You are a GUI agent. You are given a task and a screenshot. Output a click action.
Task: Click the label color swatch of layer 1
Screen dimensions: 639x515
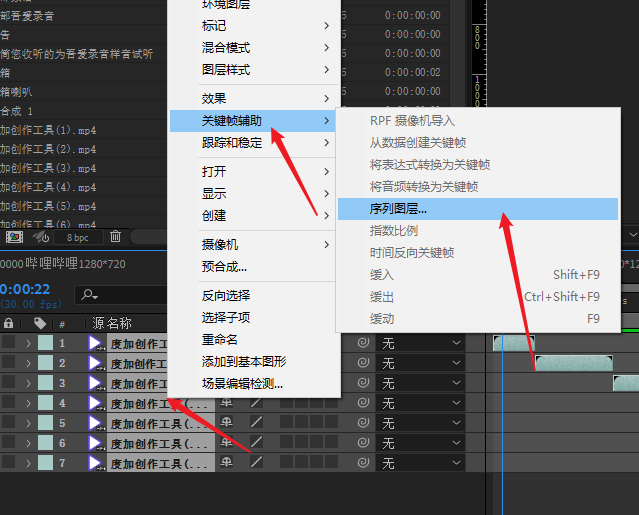pos(45,343)
